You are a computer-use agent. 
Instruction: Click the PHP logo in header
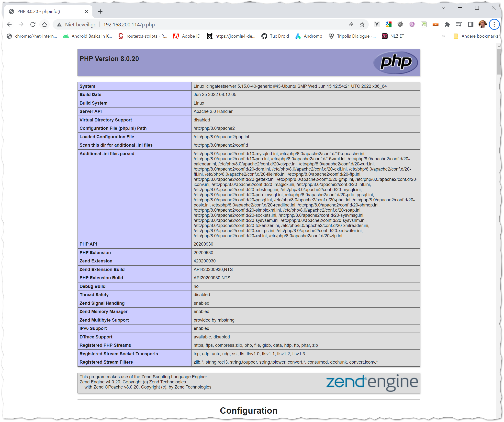point(395,62)
